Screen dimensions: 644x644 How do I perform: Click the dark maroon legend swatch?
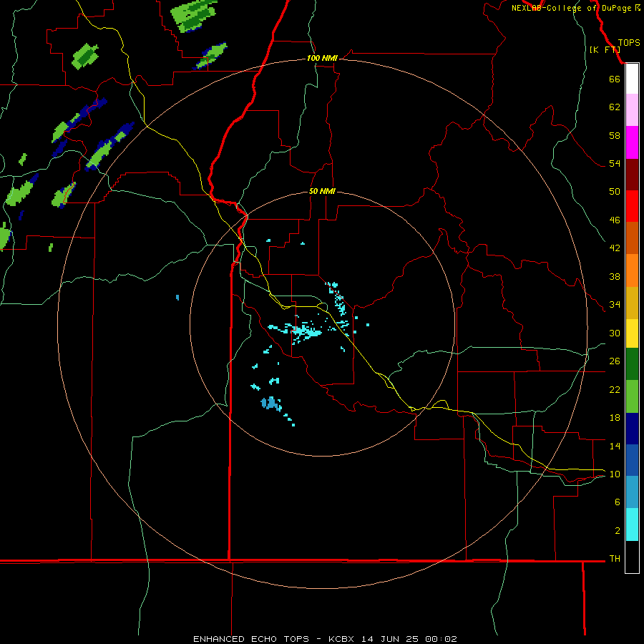coord(632,175)
